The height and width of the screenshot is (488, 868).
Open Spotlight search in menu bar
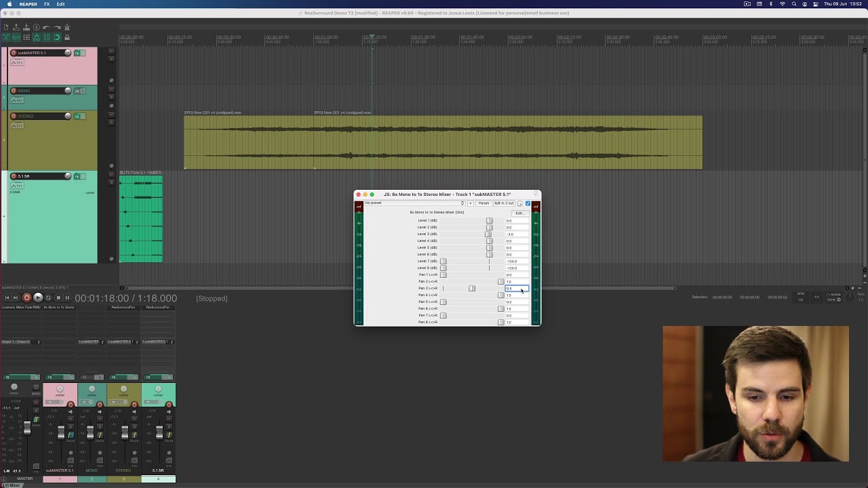[794, 4]
